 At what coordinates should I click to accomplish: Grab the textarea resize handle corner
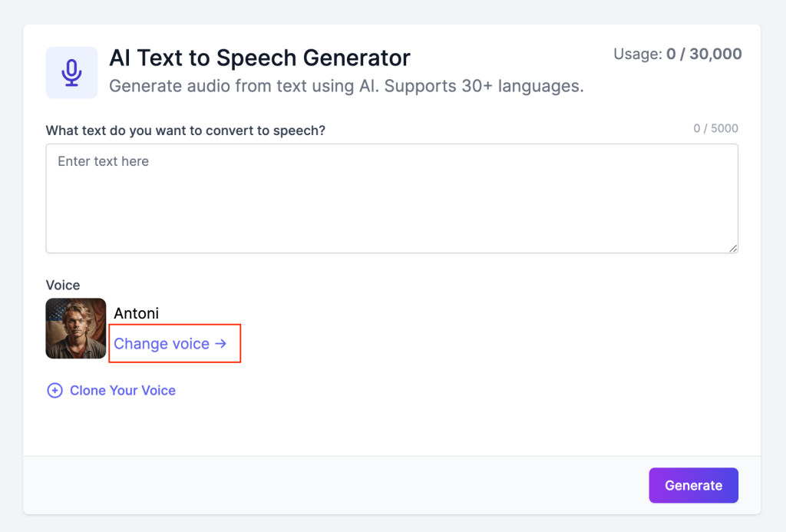[x=733, y=248]
